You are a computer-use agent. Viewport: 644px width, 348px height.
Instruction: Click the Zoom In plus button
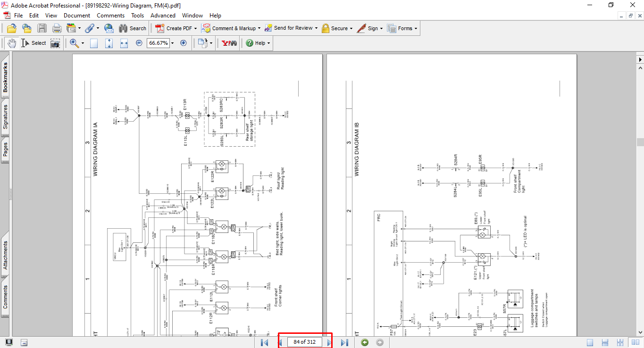coord(184,43)
